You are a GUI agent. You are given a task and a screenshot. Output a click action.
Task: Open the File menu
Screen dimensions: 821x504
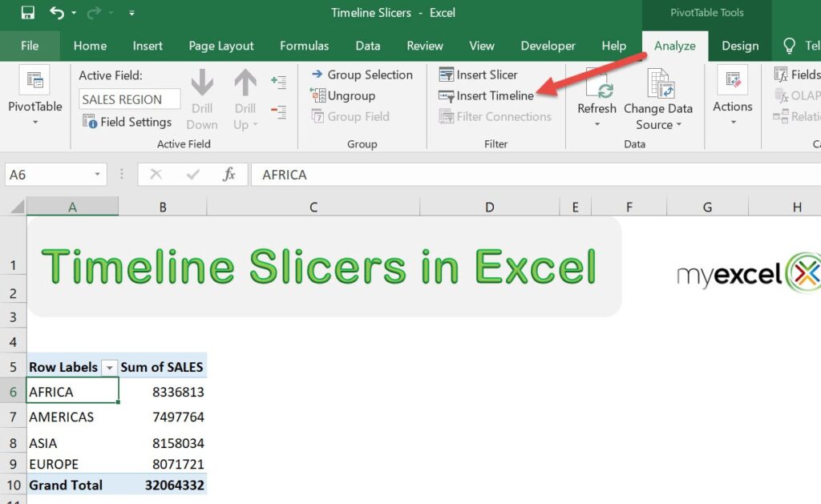[30, 46]
